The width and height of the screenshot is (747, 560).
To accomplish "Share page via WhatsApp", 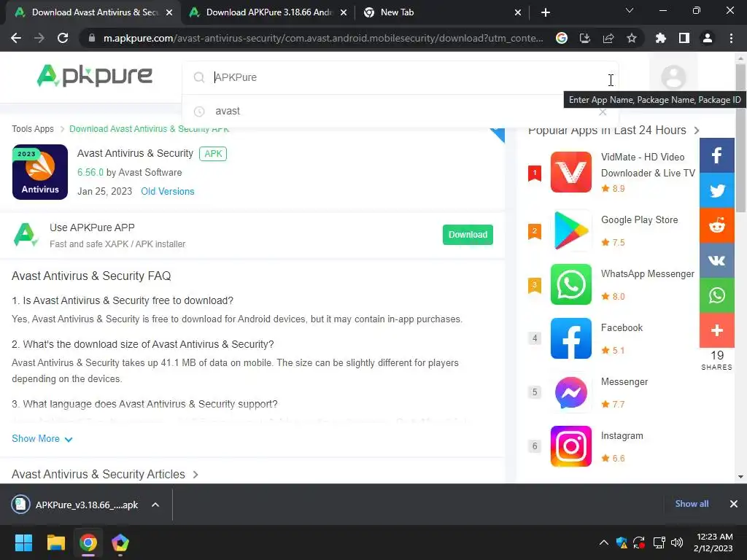I will [x=716, y=295].
